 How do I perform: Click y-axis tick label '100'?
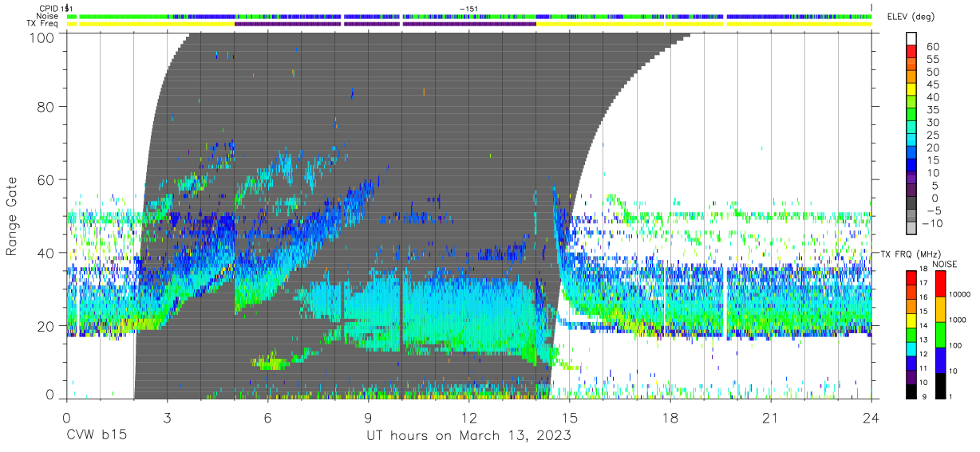point(41,37)
